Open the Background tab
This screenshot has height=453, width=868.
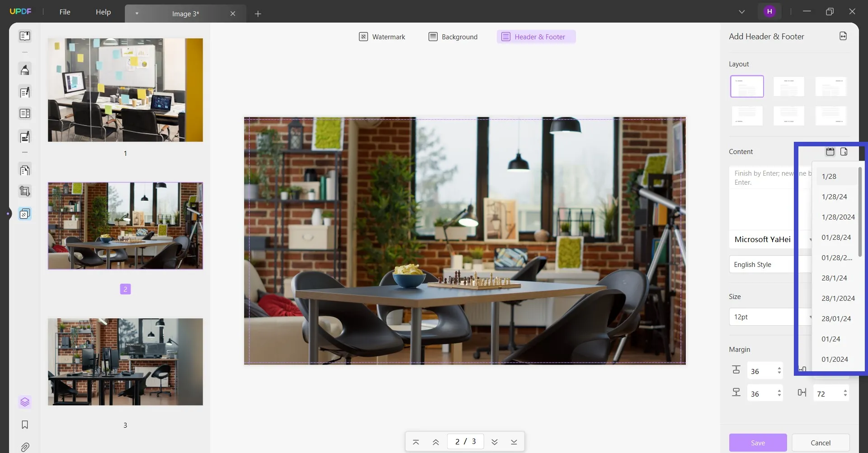(x=453, y=37)
